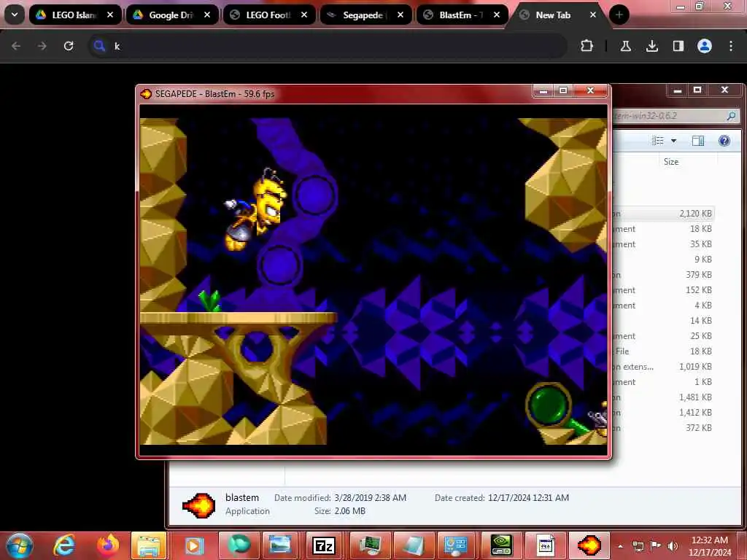Go forward in the browser
Image resolution: width=747 pixels, height=560 pixels.
click(x=42, y=46)
